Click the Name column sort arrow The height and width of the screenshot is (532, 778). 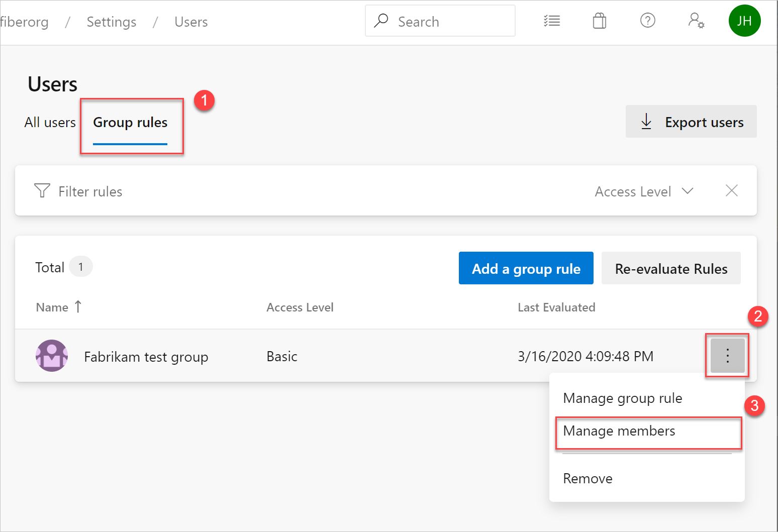pyautogui.click(x=78, y=307)
